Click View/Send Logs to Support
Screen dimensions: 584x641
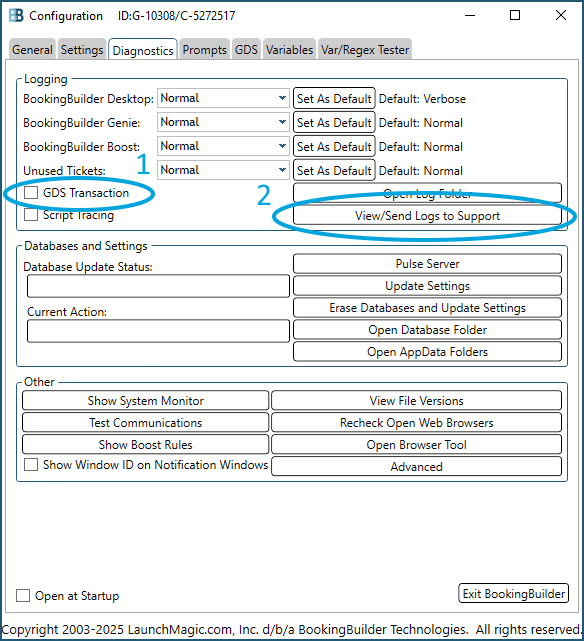427,215
